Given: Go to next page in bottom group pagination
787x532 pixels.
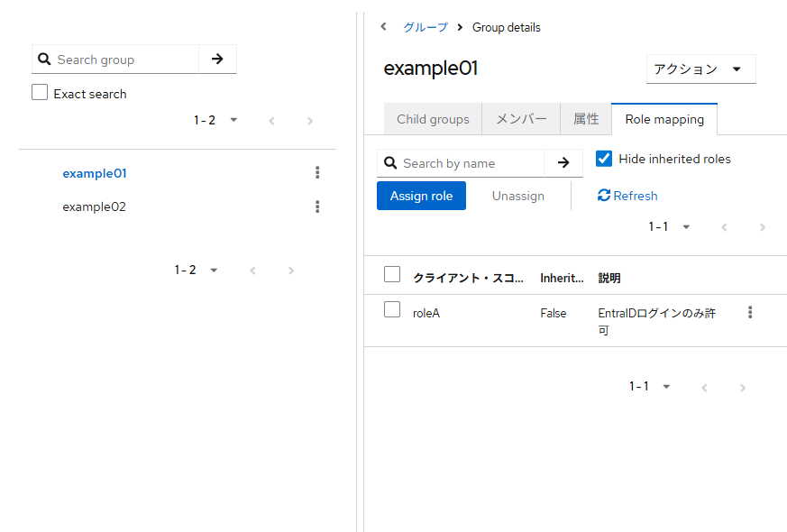Looking at the screenshot, I should [x=291, y=271].
